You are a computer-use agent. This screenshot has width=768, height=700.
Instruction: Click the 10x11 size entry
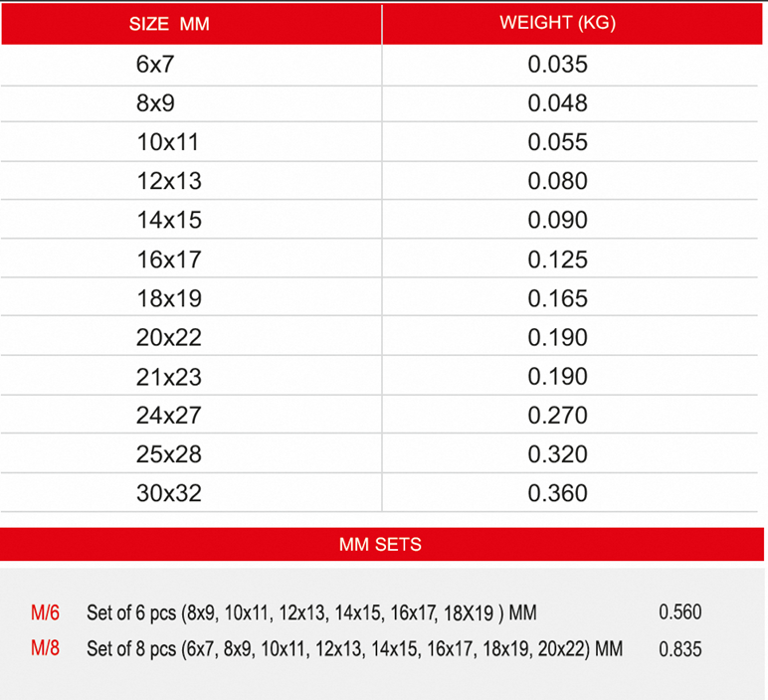click(x=167, y=142)
